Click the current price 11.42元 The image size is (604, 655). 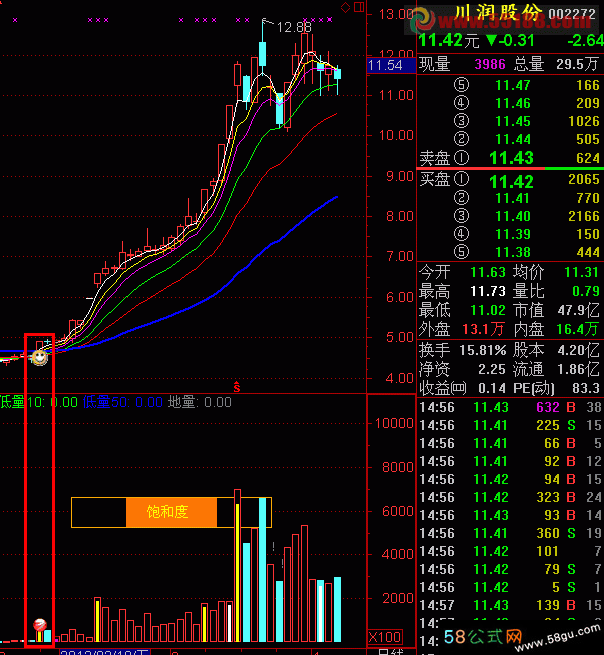[449, 41]
